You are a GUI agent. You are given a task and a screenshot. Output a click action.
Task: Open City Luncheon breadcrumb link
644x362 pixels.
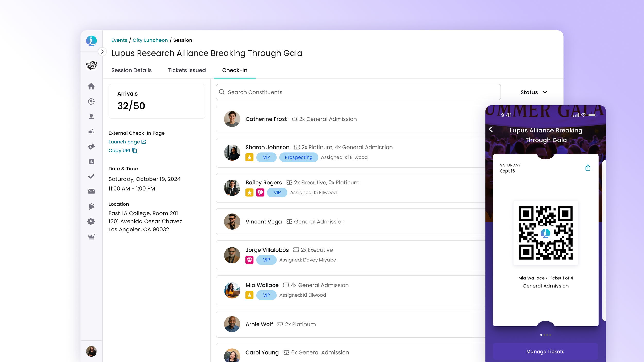tap(150, 40)
